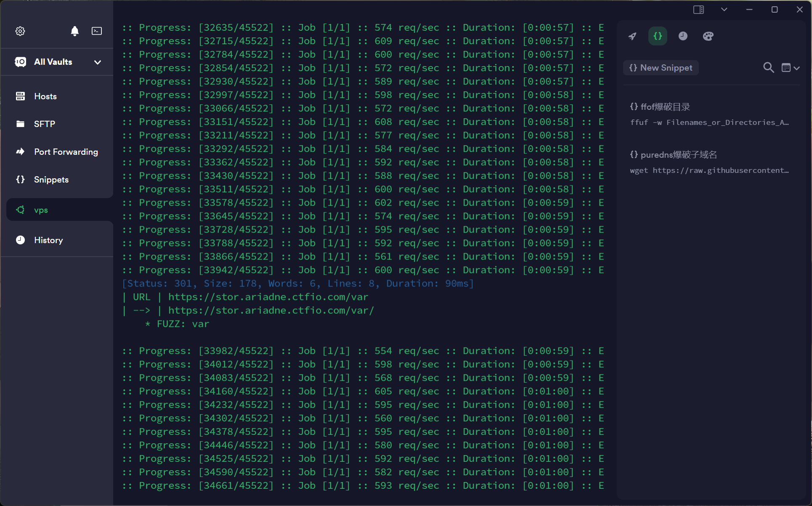Click the quick connect rocket icon
The width and height of the screenshot is (812, 506).
[x=632, y=36]
